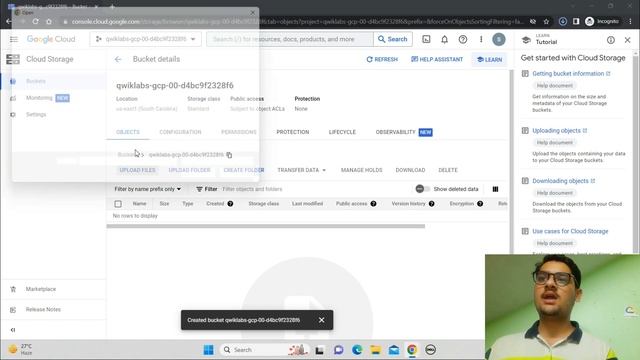The height and width of the screenshot is (360, 640).
Task: Activate Cloud Shell terminal icon
Action: [x=426, y=39]
